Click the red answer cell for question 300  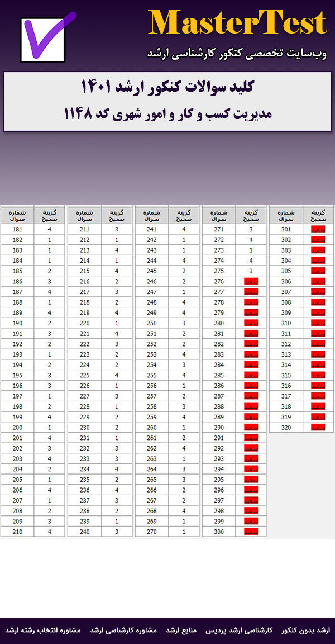(x=251, y=532)
